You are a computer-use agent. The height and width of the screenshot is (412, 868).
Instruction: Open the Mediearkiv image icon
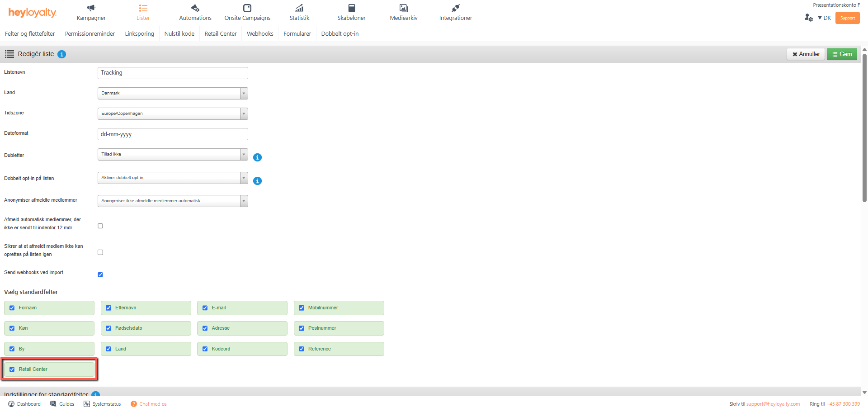click(x=403, y=8)
